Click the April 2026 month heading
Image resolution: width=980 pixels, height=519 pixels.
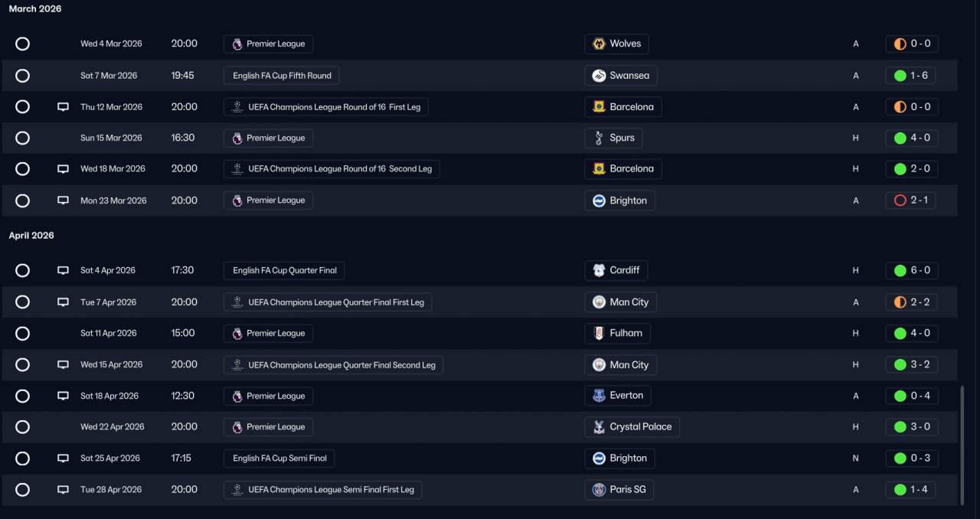tap(31, 235)
